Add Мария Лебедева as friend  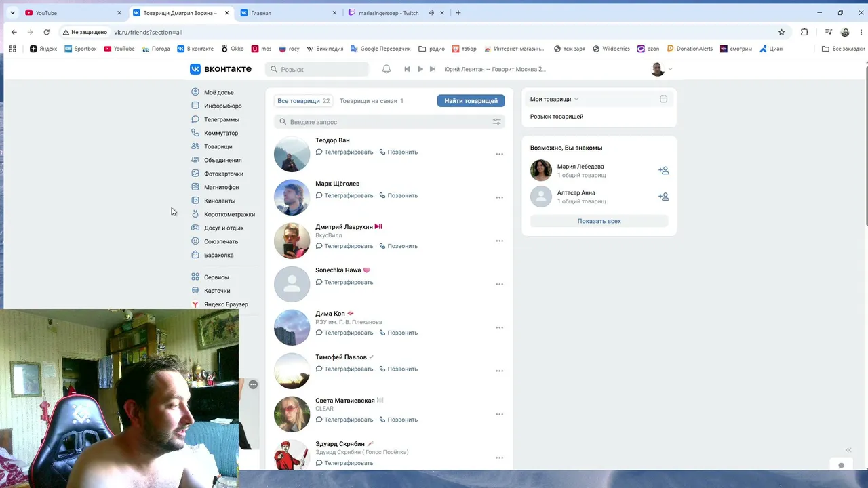tap(663, 171)
